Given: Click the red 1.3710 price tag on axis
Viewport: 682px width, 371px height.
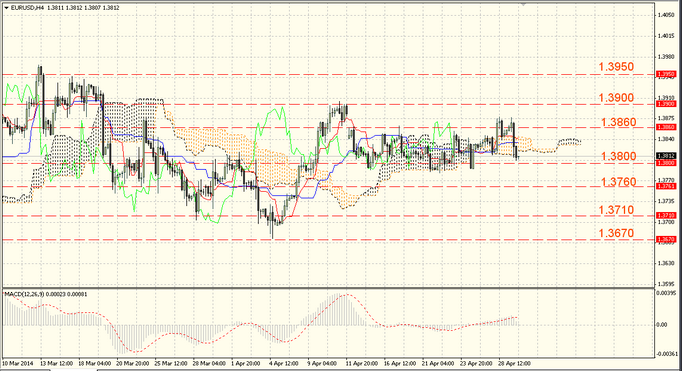Looking at the screenshot, I should pyautogui.click(x=666, y=215).
